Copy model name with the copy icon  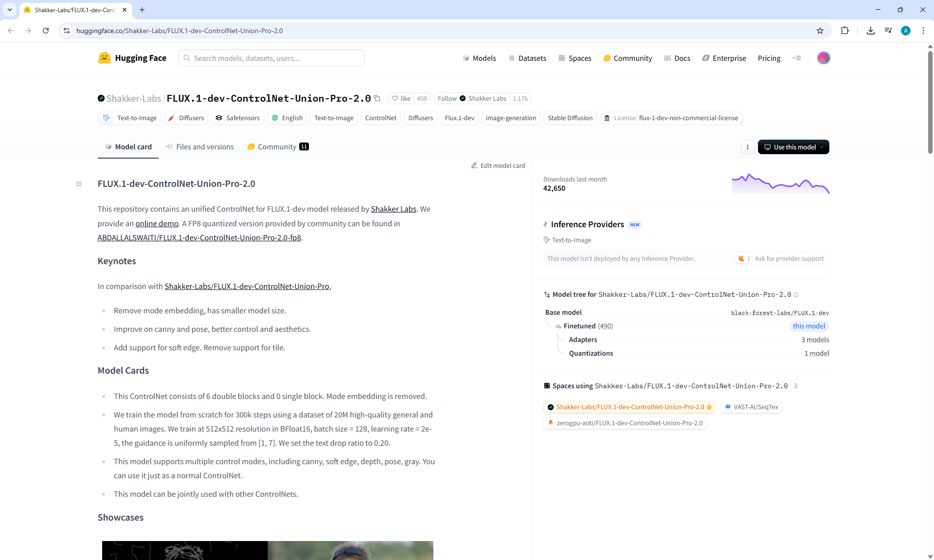377,98
